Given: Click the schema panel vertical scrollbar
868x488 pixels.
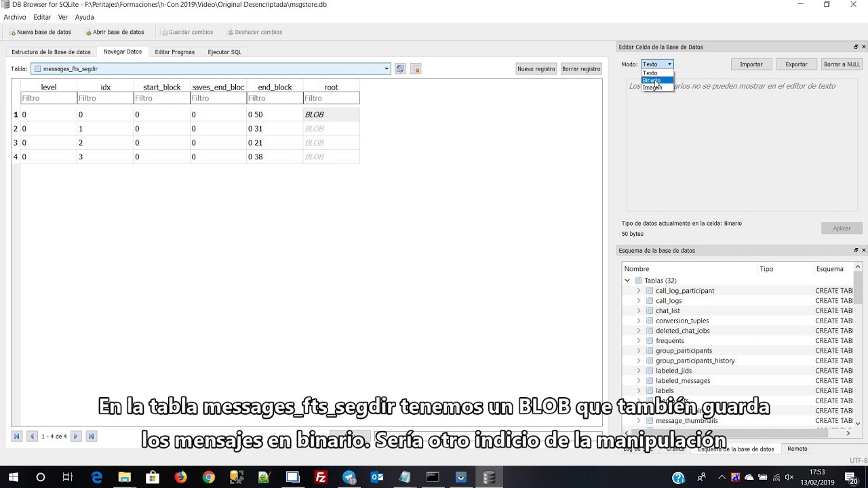Looking at the screenshot, I should tap(858, 346).
